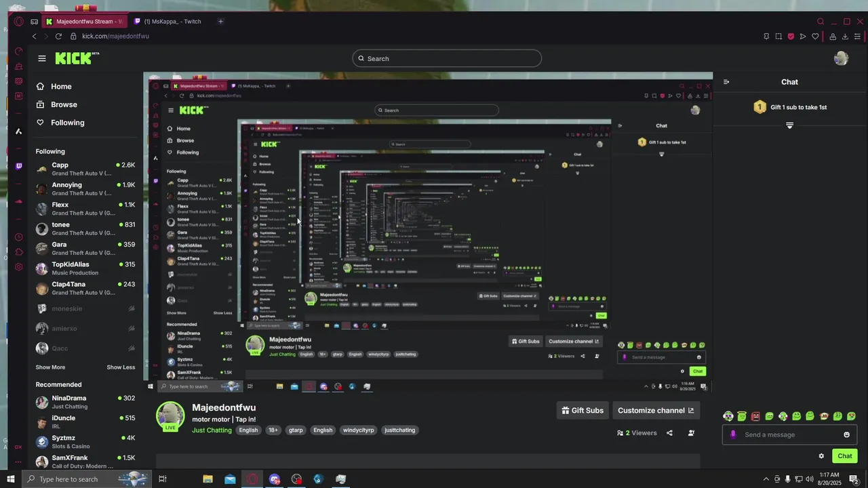Open TopKidAlias channel
This screenshot has height=488, width=868.
pyautogui.click(x=85, y=268)
